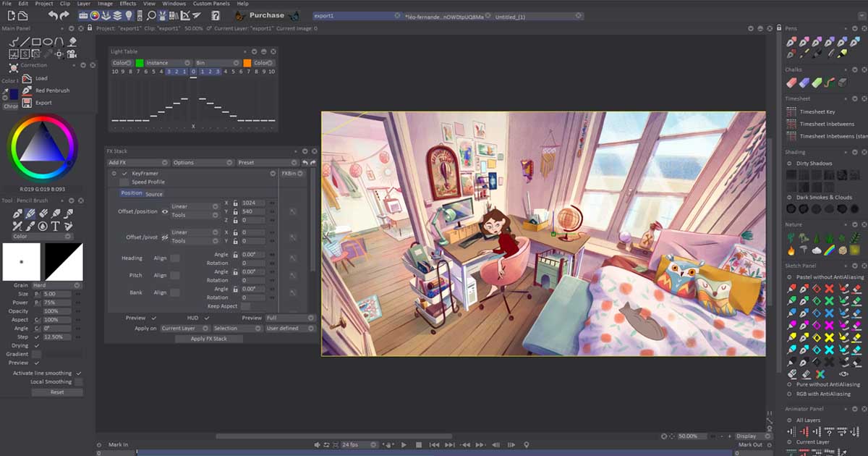Image resolution: width=868 pixels, height=456 pixels.
Task: Disable Activate line smoothing checkbox
Action: click(78, 373)
